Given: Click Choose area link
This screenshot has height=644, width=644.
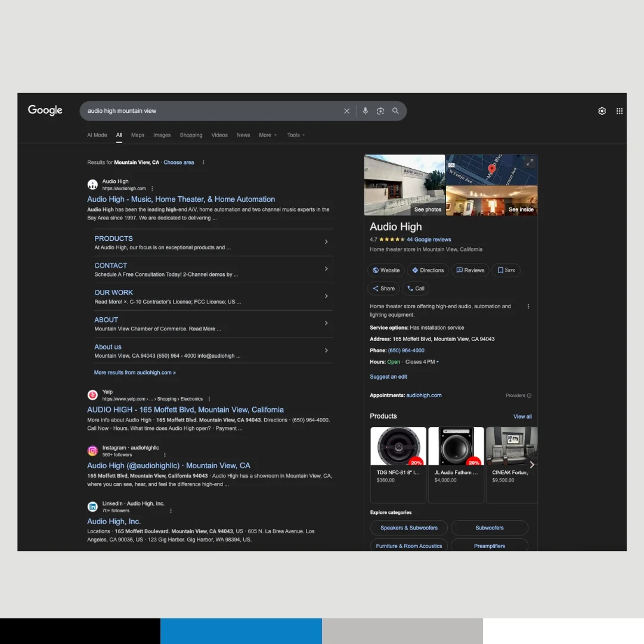Looking at the screenshot, I should pyautogui.click(x=179, y=162).
